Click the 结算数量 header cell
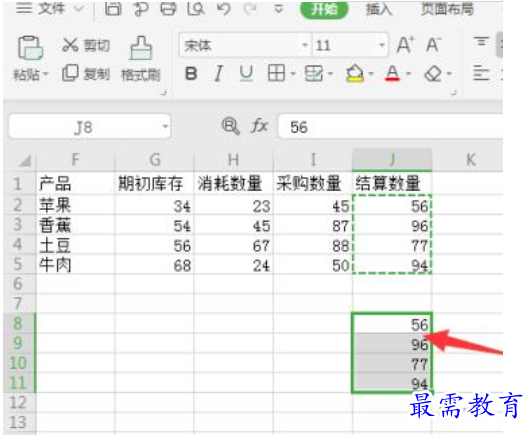 click(392, 183)
